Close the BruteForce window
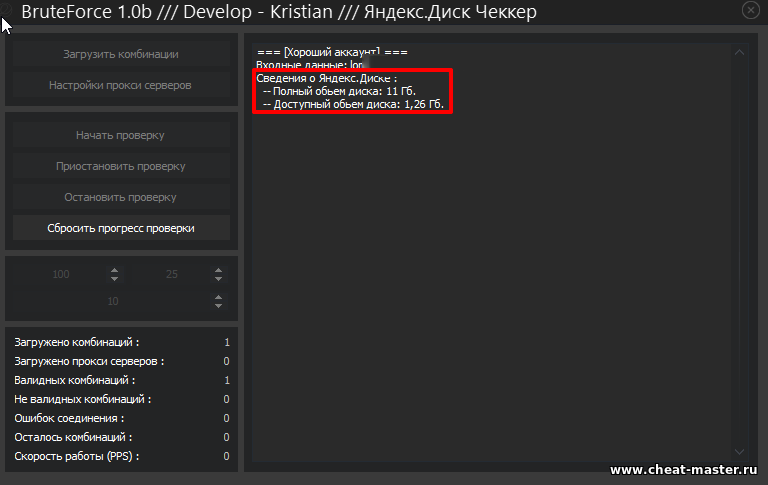The width and height of the screenshot is (768, 485). [750, 10]
